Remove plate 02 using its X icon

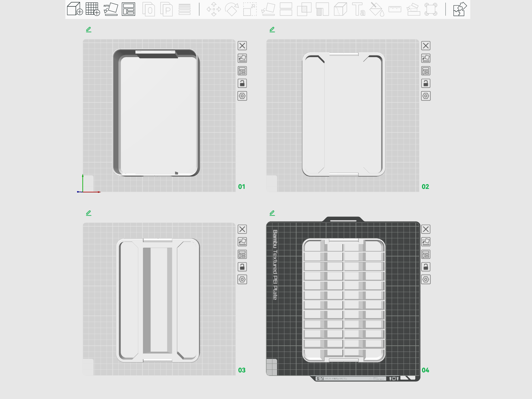(426, 46)
